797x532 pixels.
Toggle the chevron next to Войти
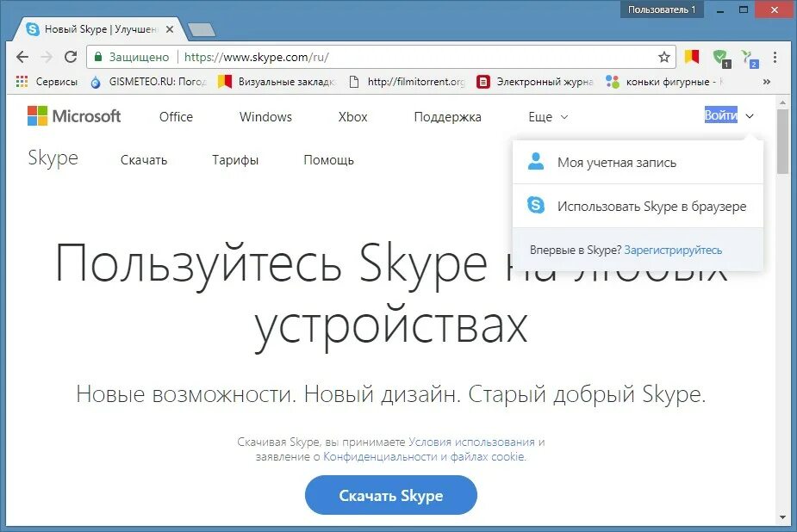click(x=750, y=116)
